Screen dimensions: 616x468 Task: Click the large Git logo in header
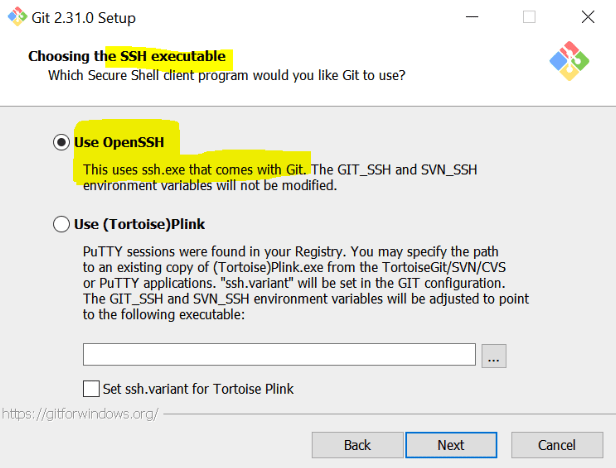pyautogui.click(x=569, y=61)
